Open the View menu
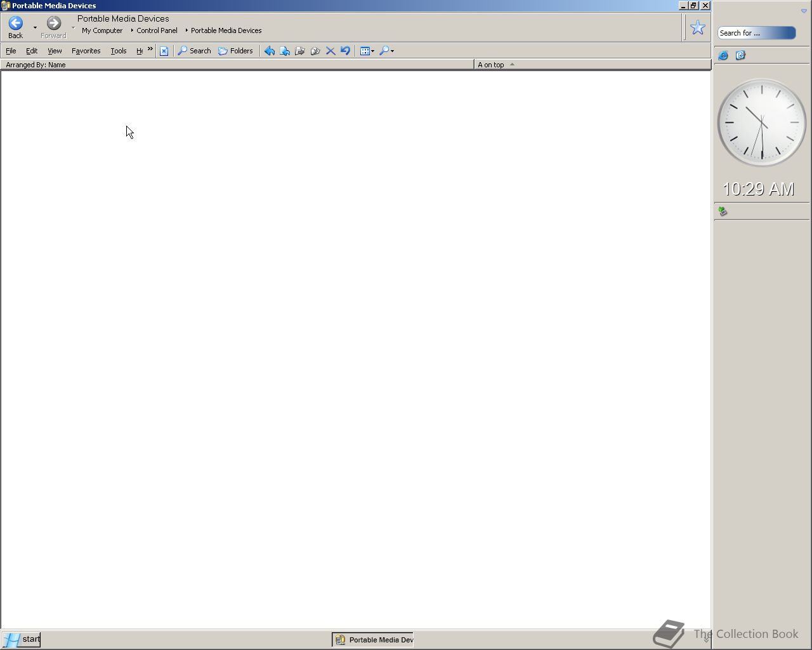The height and width of the screenshot is (650, 812). coord(55,51)
